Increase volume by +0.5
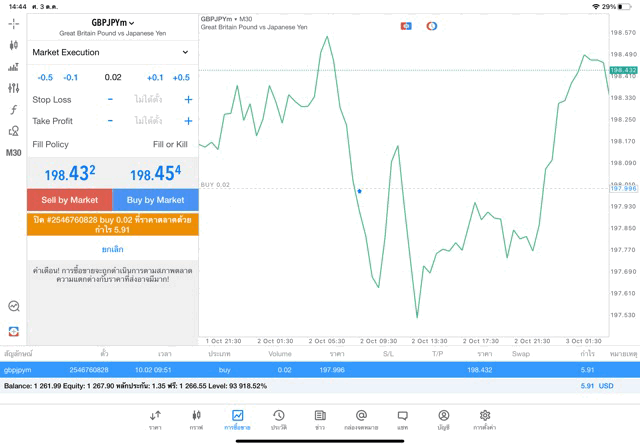 pos(181,77)
